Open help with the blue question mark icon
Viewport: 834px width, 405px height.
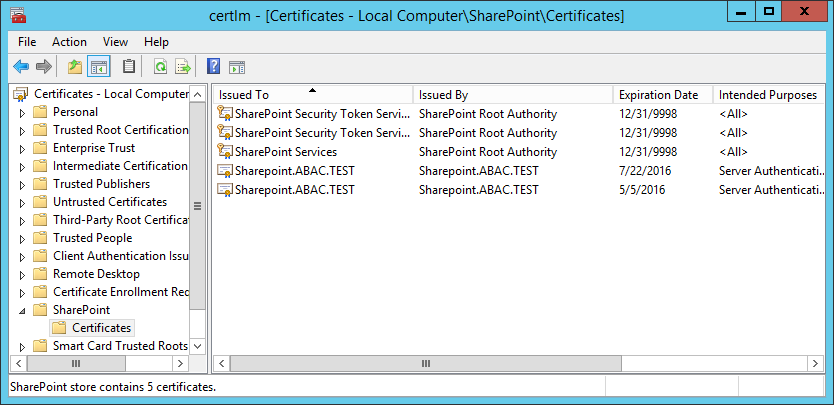pos(213,67)
